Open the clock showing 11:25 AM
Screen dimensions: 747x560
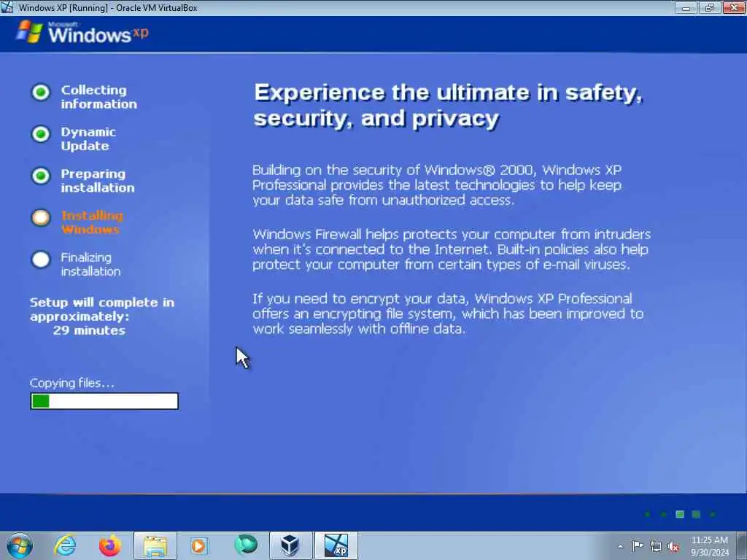pos(709,540)
